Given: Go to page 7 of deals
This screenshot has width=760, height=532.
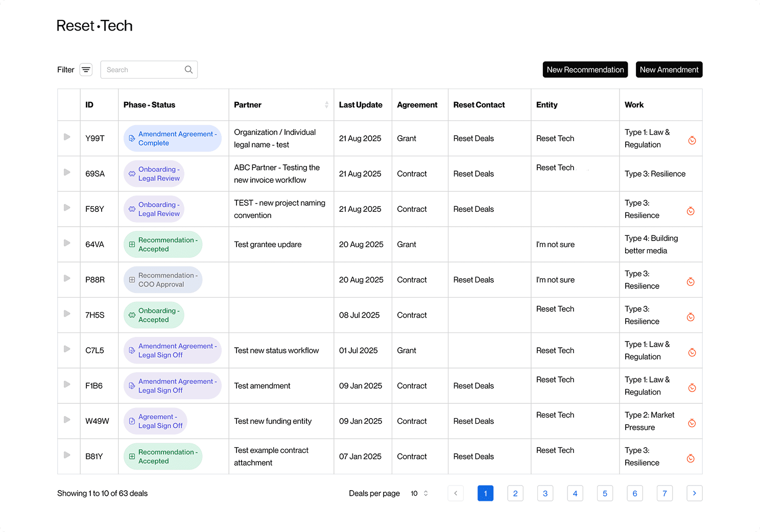Looking at the screenshot, I should pyautogui.click(x=664, y=493).
